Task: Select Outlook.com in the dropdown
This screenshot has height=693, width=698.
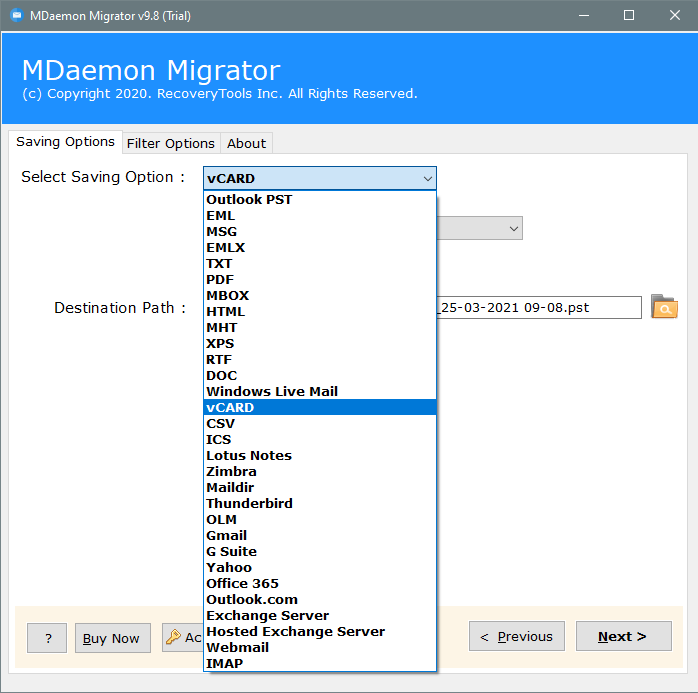Action: coord(320,600)
